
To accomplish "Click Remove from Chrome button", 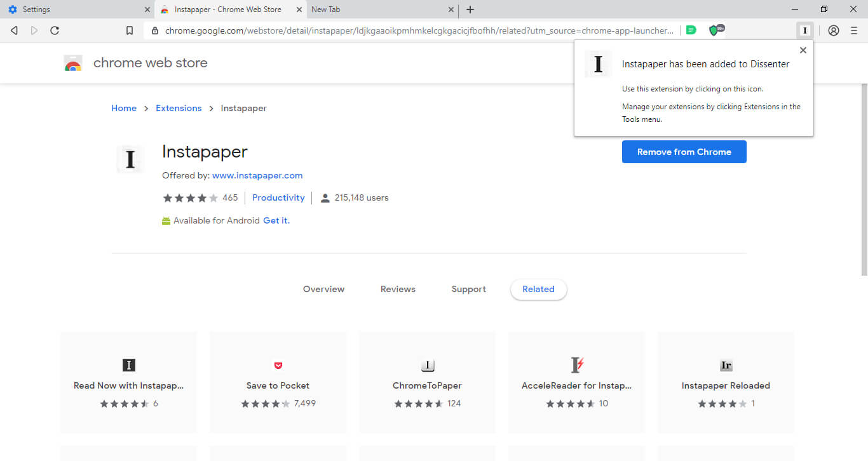I will 684,152.
